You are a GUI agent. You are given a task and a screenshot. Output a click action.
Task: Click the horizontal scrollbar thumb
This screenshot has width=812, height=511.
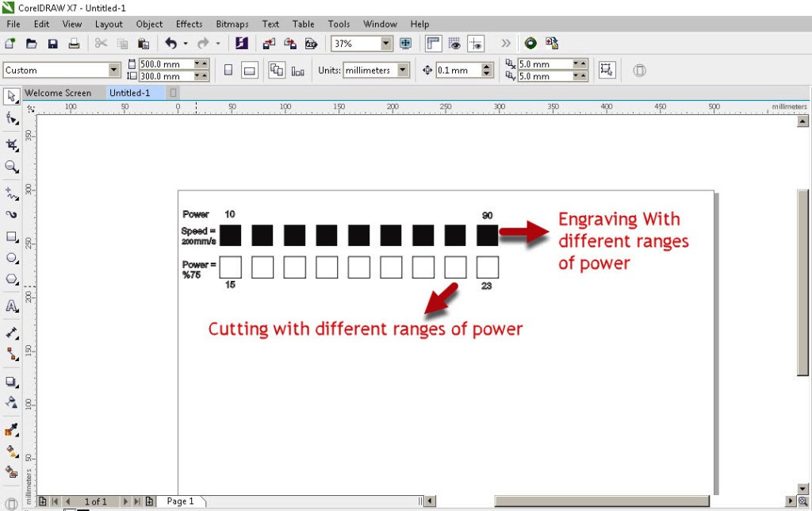[601, 501]
